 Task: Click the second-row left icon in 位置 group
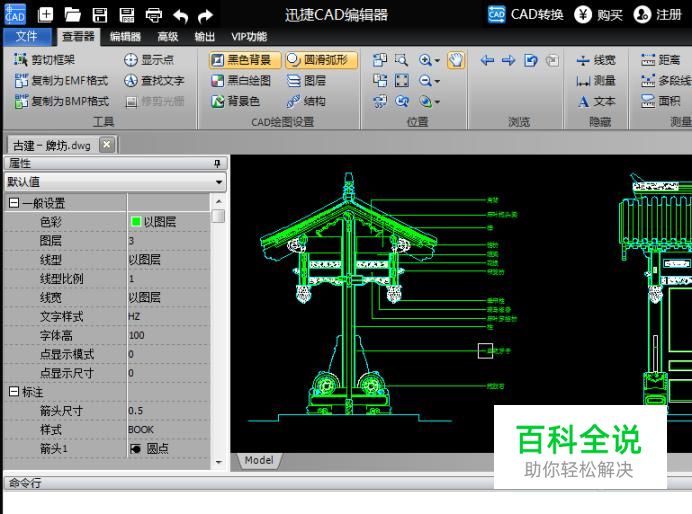pos(380,80)
